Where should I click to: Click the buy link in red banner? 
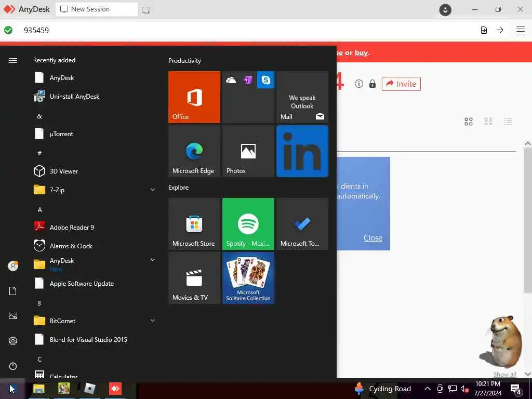361,52
